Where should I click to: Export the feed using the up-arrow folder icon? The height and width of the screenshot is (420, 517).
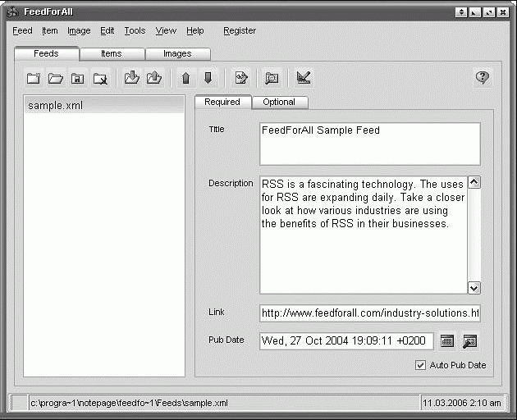154,78
